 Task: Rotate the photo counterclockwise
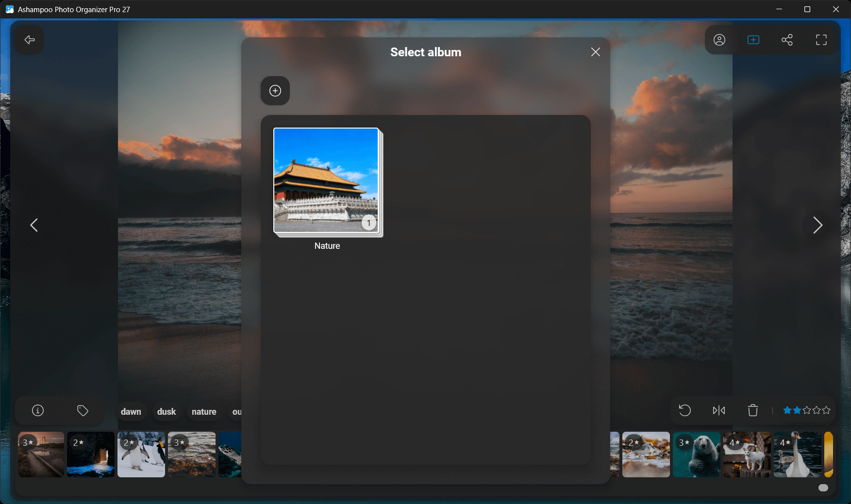[x=684, y=411]
